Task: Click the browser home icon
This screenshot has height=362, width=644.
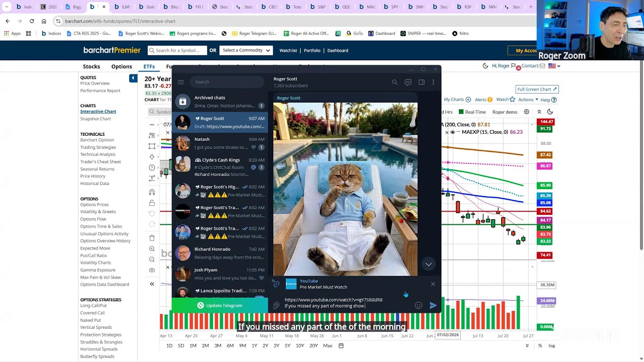Action: click(44, 21)
